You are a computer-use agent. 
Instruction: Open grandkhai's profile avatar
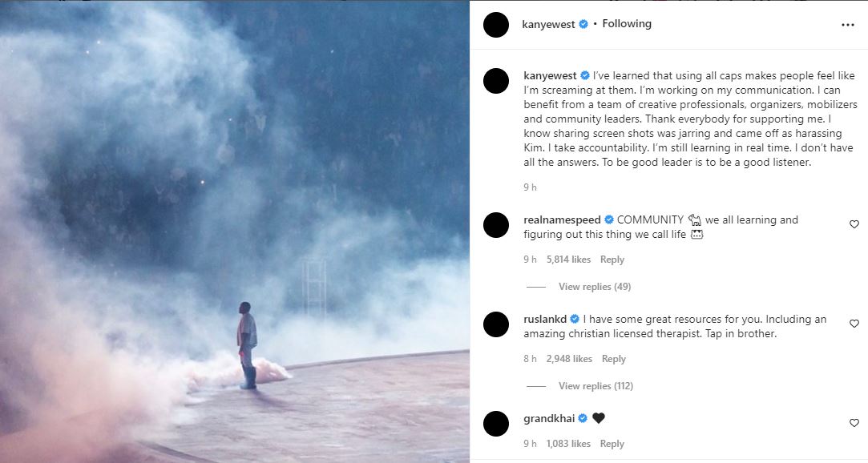[x=496, y=424]
